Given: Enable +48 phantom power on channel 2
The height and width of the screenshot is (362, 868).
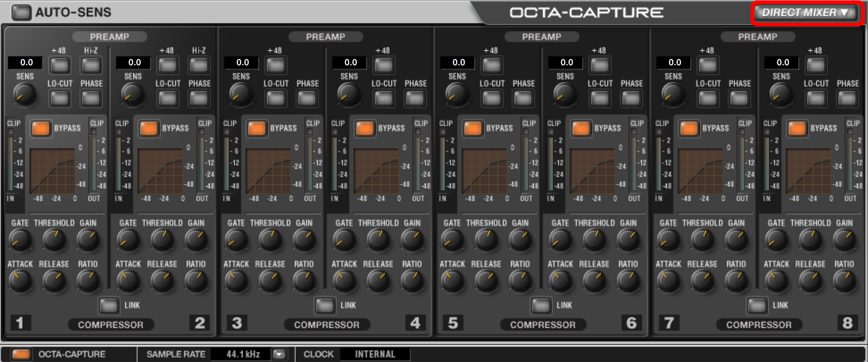Looking at the screenshot, I should pyautogui.click(x=167, y=65).
